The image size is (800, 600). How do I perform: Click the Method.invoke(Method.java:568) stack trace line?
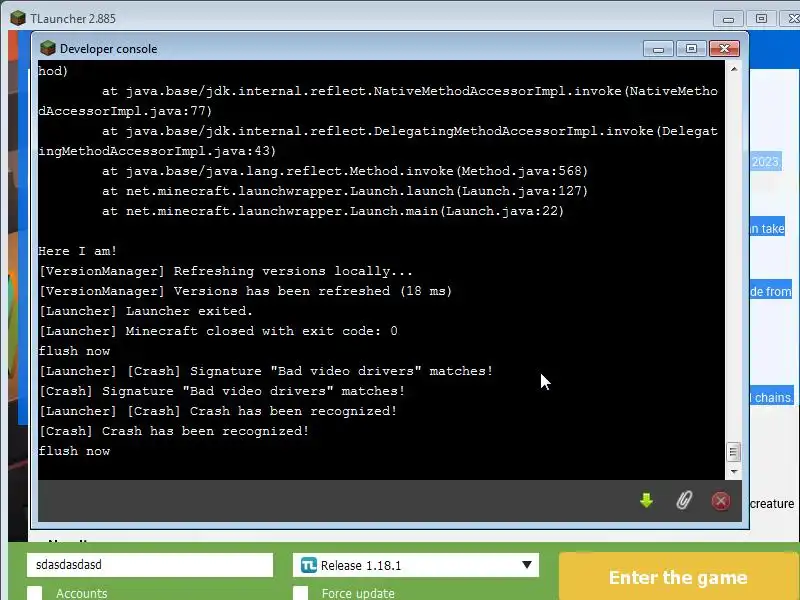(345, 171)
